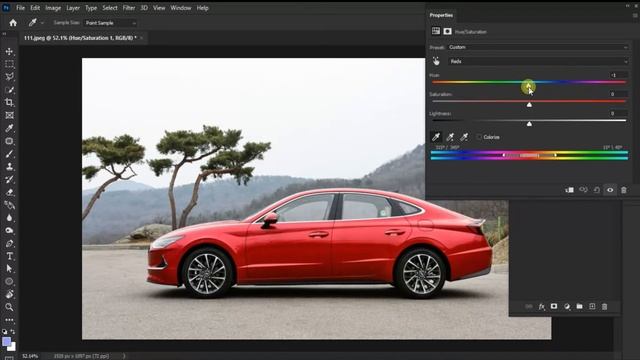Select the Brush tool

click(x=9, y=154)
